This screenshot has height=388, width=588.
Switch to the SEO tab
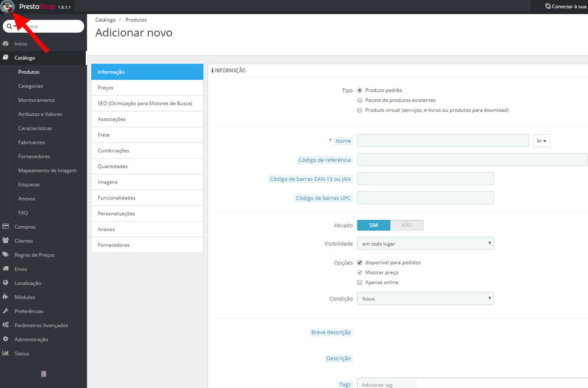point(147,103)
